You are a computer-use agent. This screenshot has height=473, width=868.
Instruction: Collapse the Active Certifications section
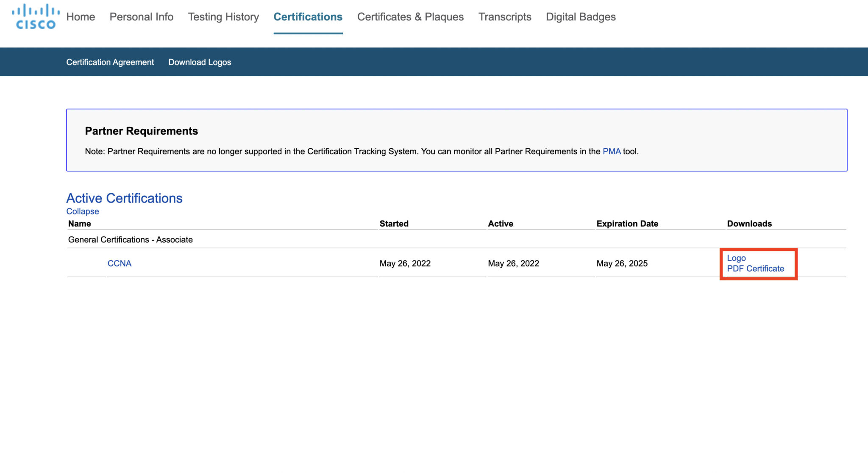click(83, 211)
